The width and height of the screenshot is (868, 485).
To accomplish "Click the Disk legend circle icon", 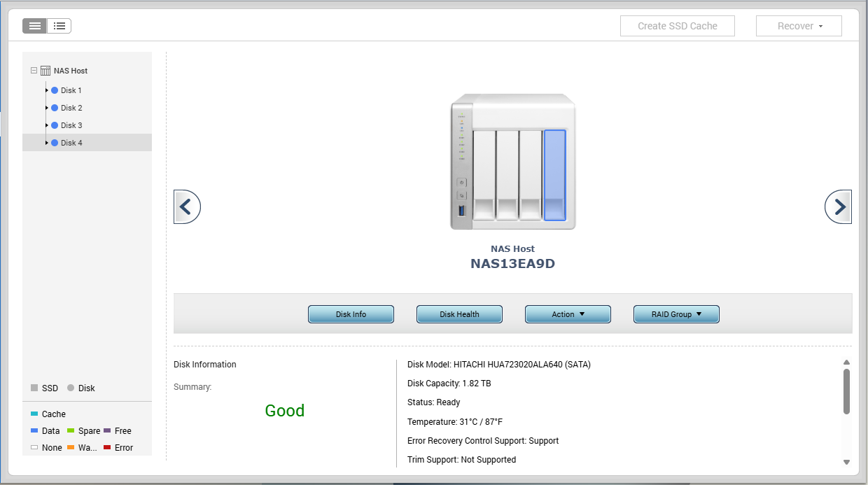I will 71,388.
